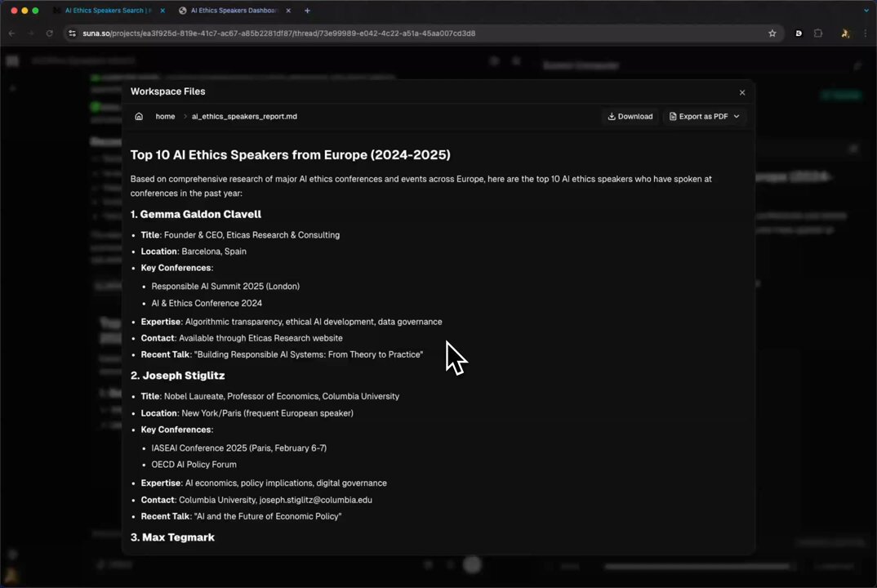Bookmark this page with the star icon
Screen dimensions: 877x588
772,33
